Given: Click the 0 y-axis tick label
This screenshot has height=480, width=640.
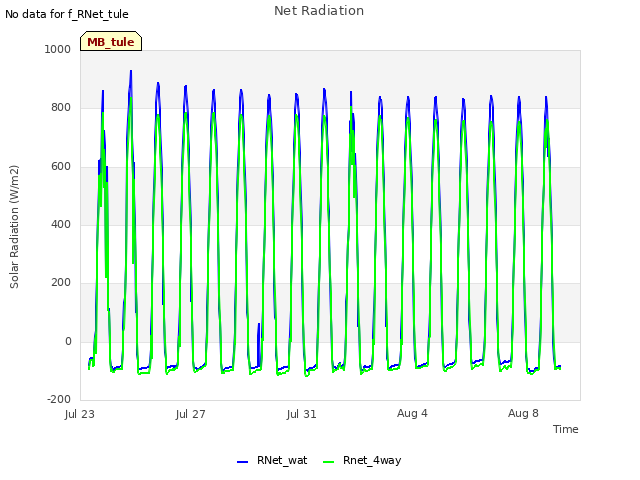Looking at the screenshot, I should pos(68,341).
